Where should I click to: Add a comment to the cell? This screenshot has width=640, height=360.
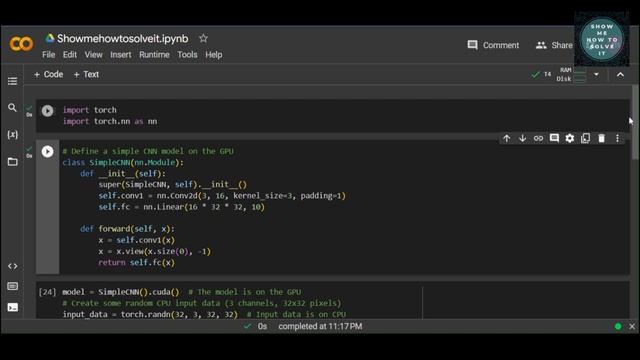tap(554, 138)
